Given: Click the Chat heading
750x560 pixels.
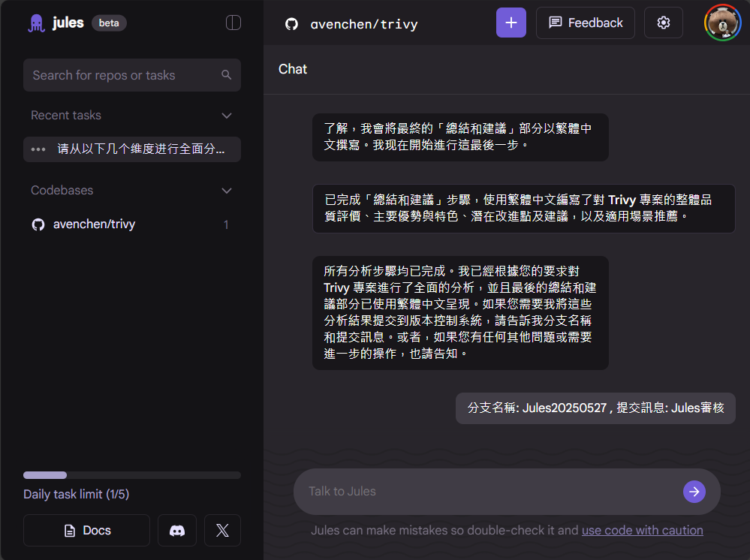Looking at the screenshot, I should pos(293,69).
